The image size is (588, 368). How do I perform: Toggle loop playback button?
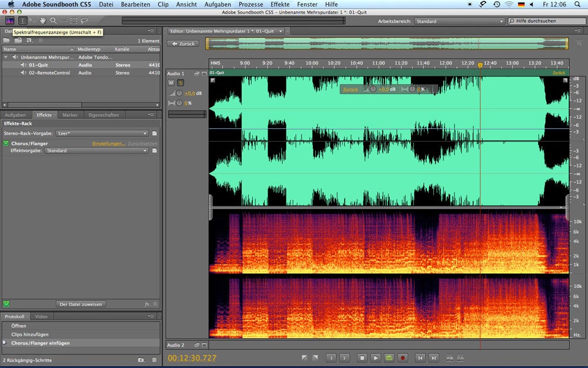pyautogui.click(x=389, y=357)
